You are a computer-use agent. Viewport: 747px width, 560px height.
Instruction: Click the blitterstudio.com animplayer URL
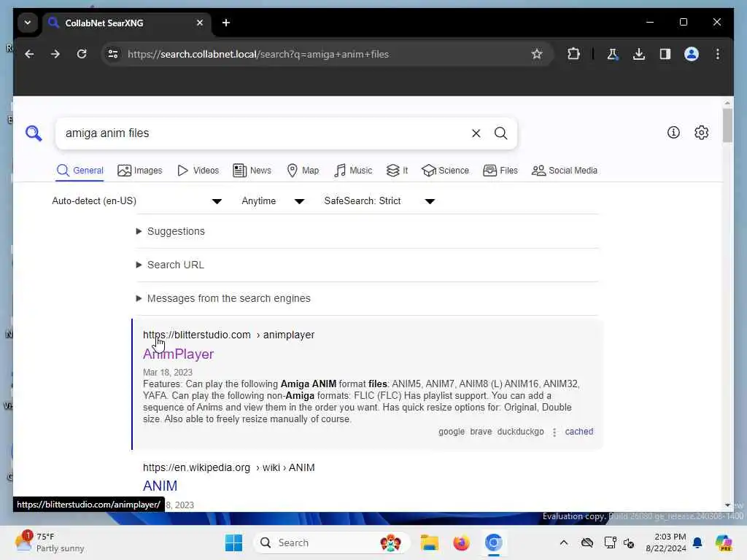point(228,335)
